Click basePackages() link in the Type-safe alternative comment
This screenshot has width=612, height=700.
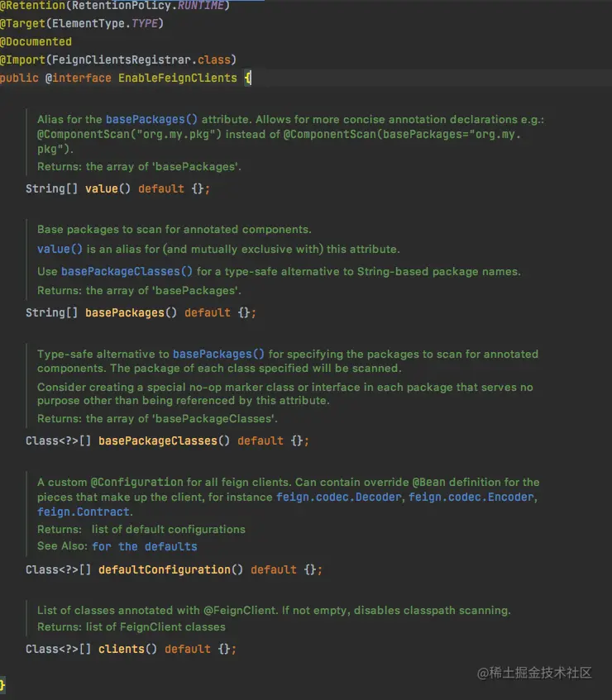tap(218, 354)
